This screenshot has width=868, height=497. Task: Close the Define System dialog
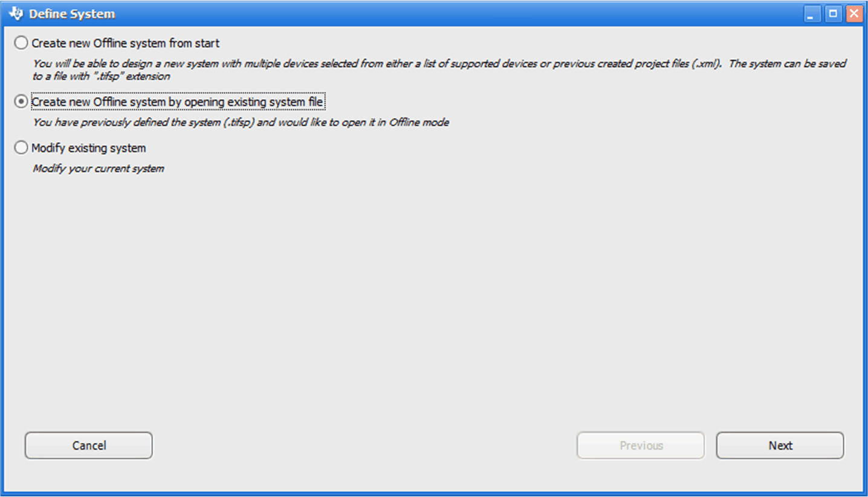(x=854, y=14)
